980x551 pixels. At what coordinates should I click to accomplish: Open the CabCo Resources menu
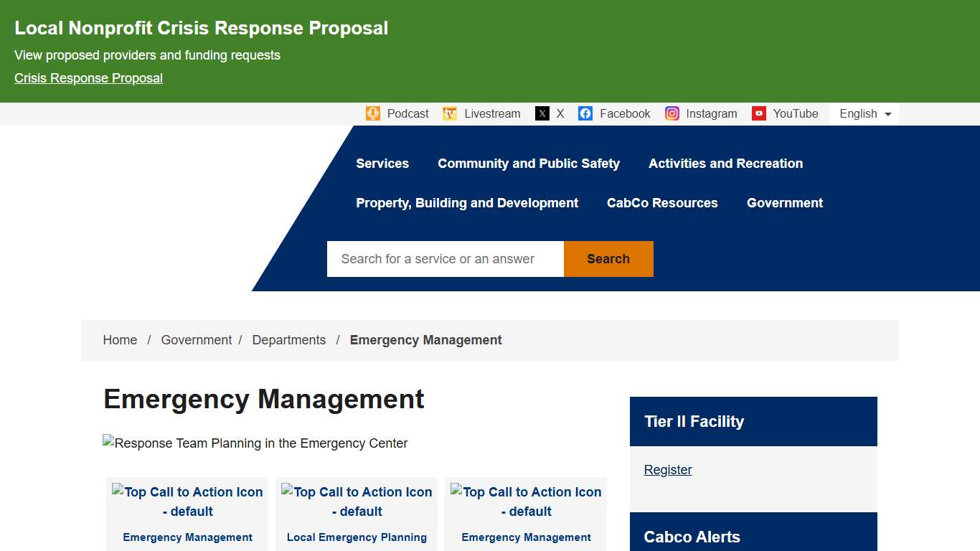(662, 203)
